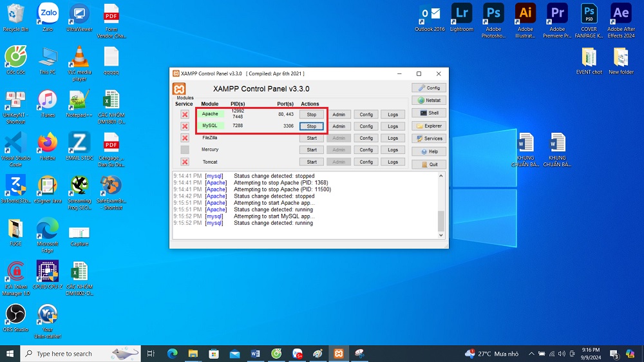Select the Adobe Illustrator desktop shortcut
The width and height of the screenshot is (644, 362).
526,21
